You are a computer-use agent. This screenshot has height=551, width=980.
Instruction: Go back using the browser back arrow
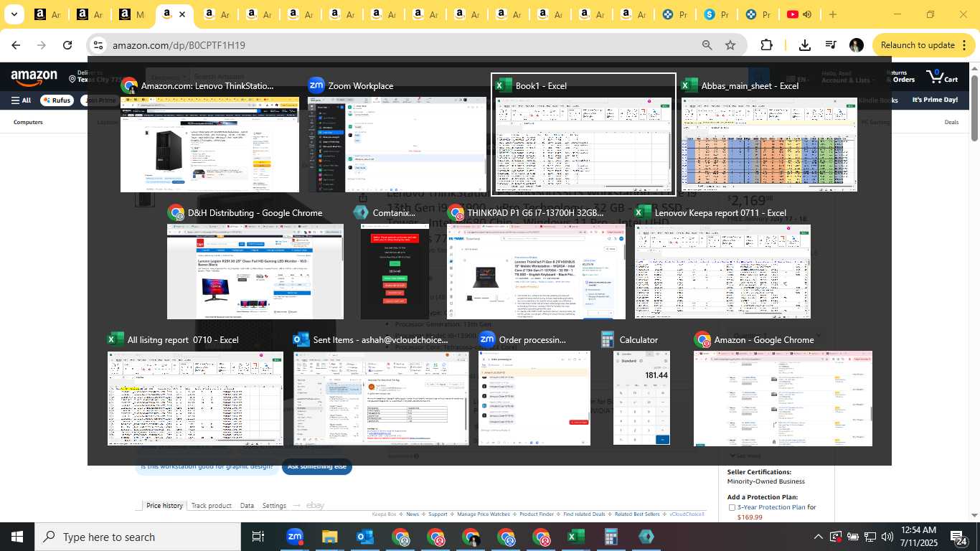[x=16, y=45]
